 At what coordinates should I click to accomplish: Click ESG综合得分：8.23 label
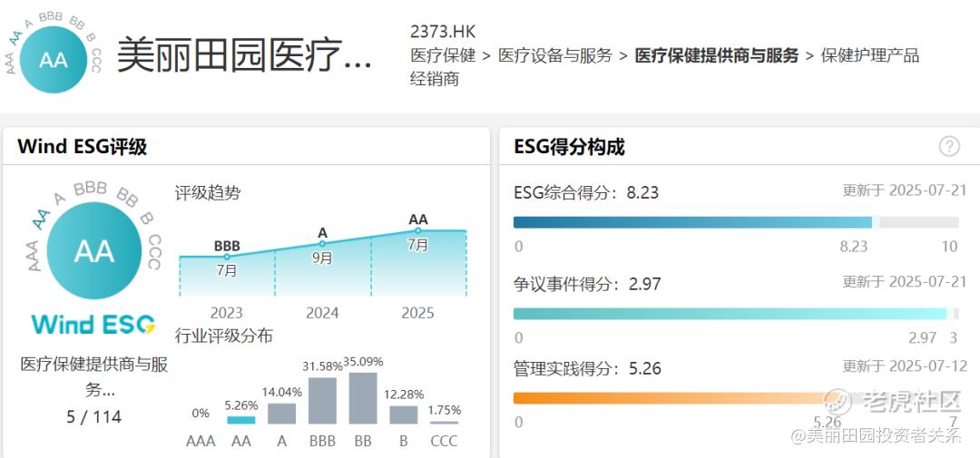(x=586, y=192)
